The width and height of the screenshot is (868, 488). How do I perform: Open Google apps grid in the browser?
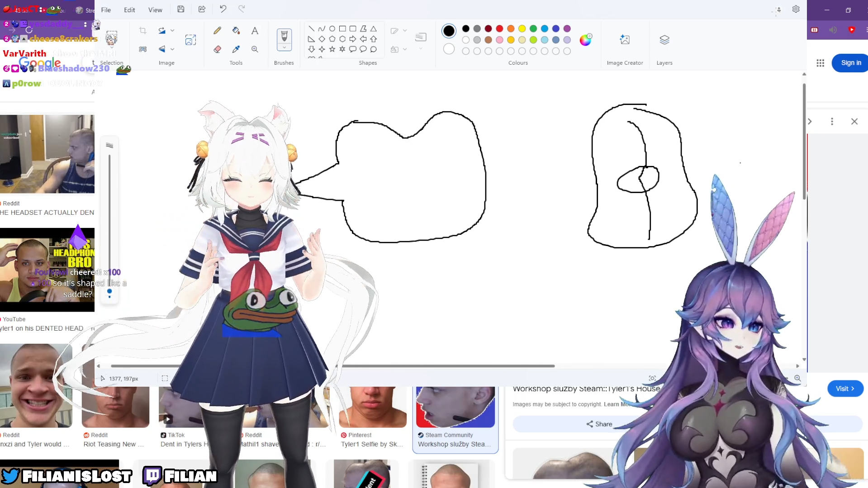[821, 63]
